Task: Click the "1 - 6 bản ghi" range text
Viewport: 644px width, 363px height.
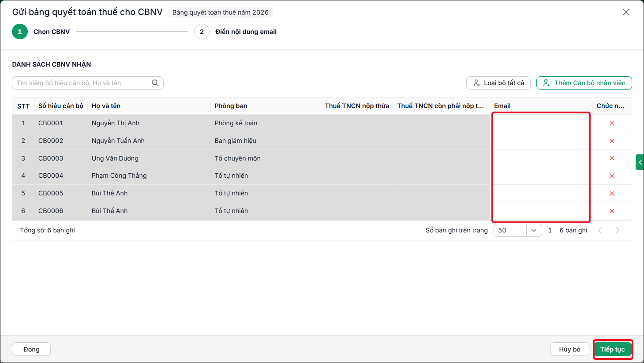Action: click(568, 230)
